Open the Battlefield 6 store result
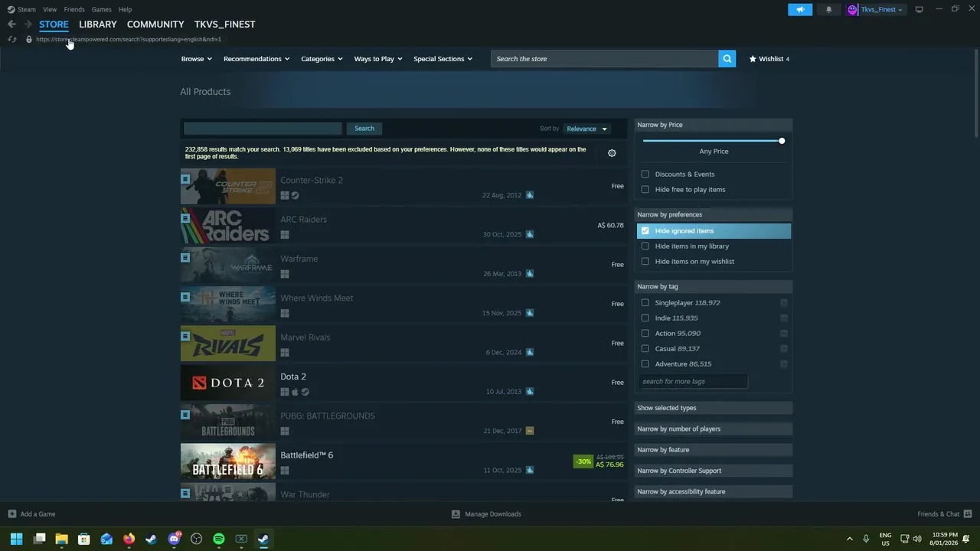The width and height of the screenshot is (980, 551). tap(403, 461)
